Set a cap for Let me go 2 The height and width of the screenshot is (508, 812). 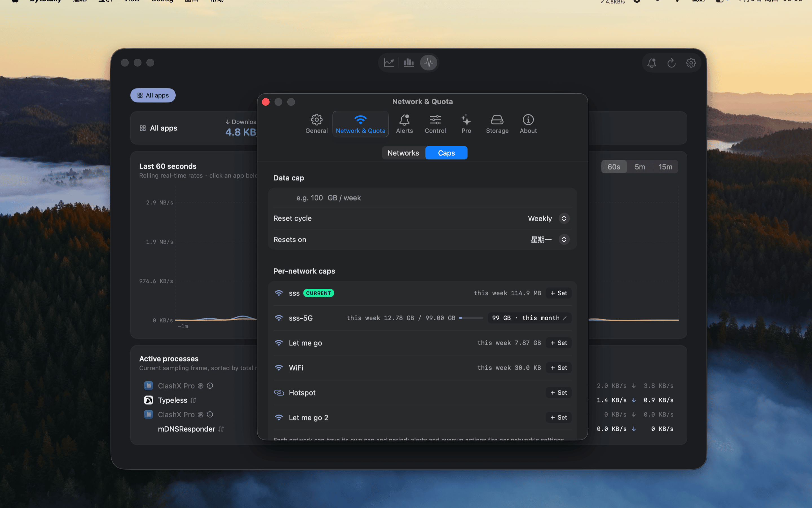[x=559, y=417]
